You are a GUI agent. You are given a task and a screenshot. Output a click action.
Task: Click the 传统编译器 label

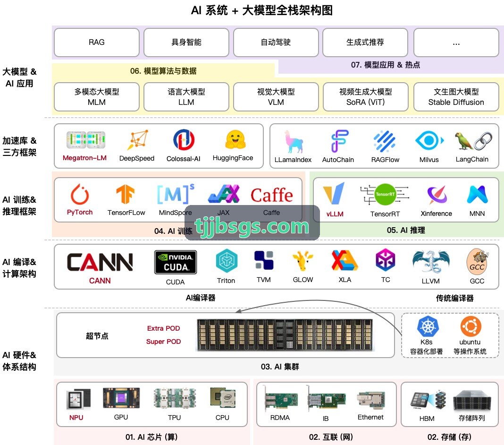[x=455, y=298]
